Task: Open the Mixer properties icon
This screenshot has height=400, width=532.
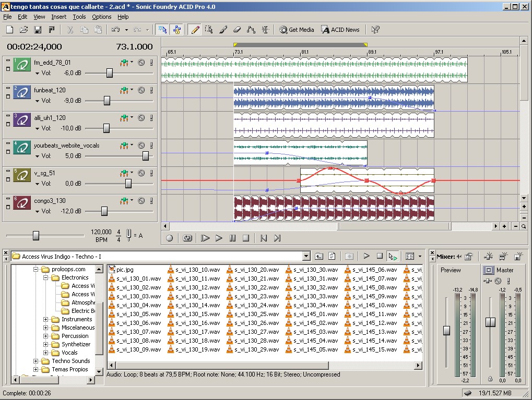Action: point(468,257)
